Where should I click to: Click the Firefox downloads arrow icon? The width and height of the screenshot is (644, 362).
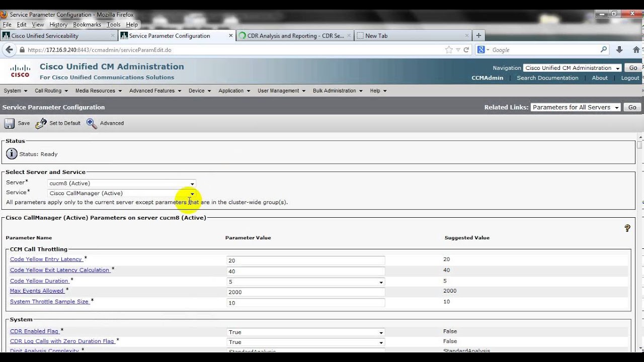click(619, 50)
